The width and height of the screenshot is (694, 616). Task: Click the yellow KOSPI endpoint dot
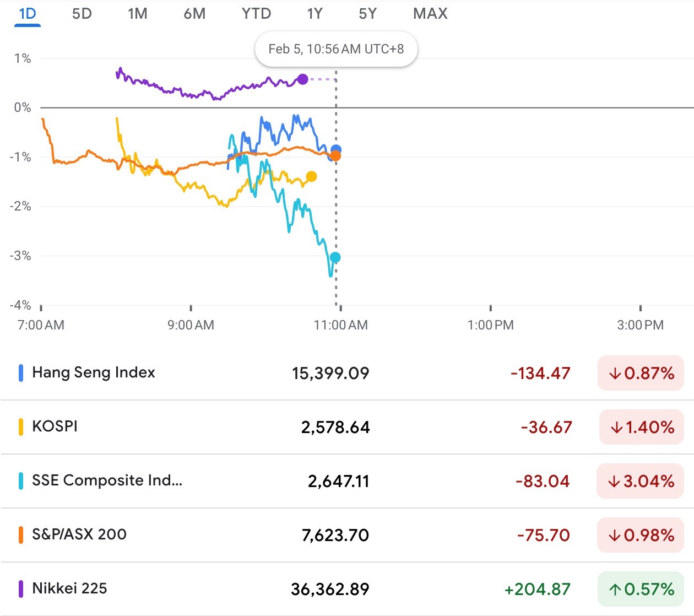[x=311, y=176]
